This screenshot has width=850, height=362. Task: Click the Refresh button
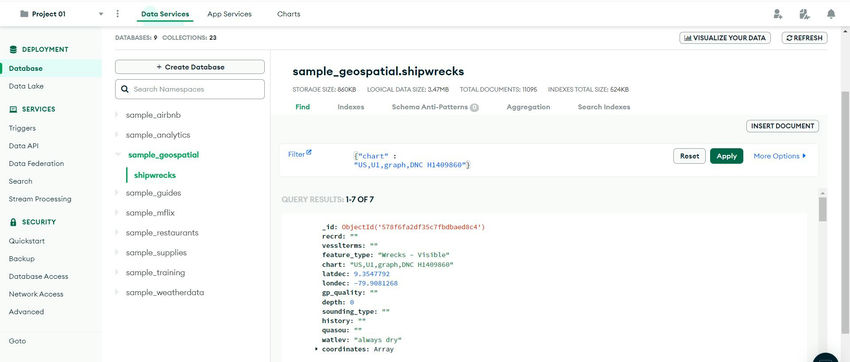804,38
